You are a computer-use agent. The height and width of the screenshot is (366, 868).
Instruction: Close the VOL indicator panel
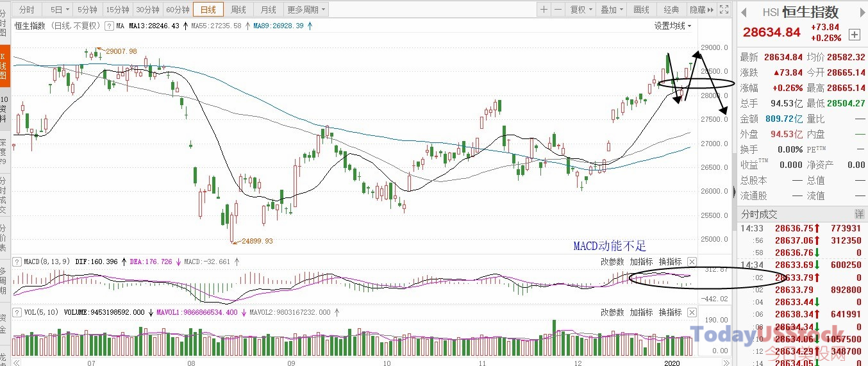[x=692, y=312]
